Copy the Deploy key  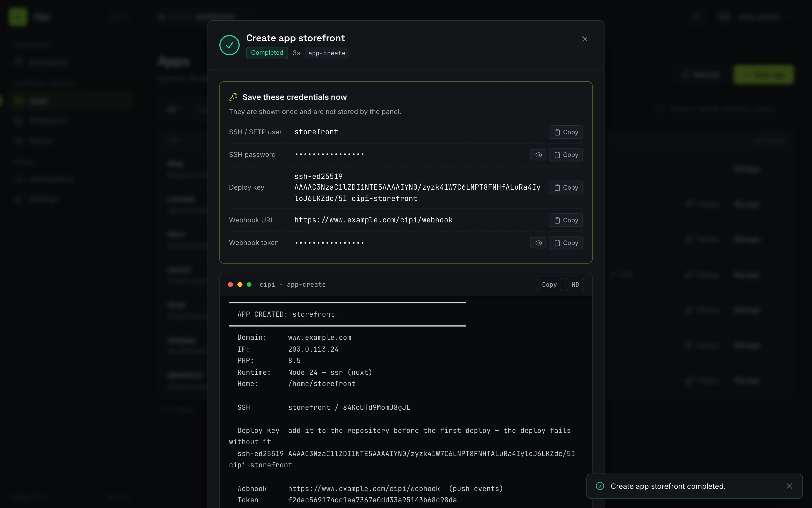[x=565, y=187]
